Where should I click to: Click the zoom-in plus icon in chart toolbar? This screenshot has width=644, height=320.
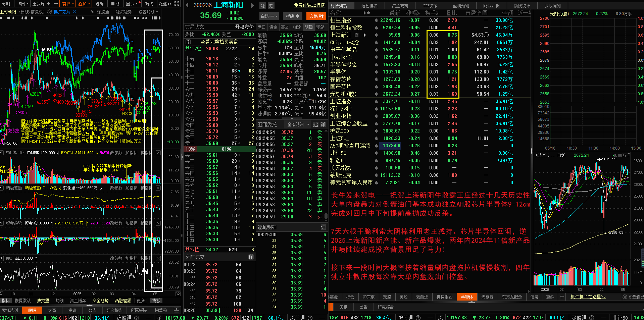click(x=49, y=4)
